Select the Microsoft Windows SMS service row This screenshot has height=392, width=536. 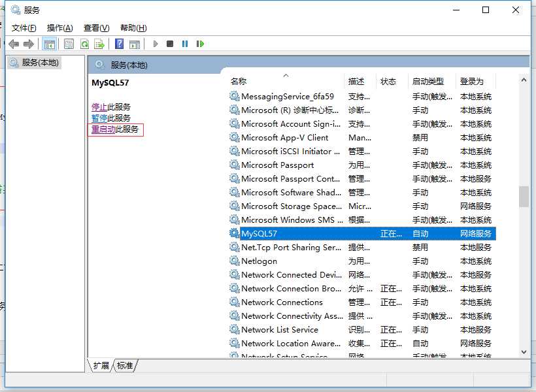tap(361, 220)
